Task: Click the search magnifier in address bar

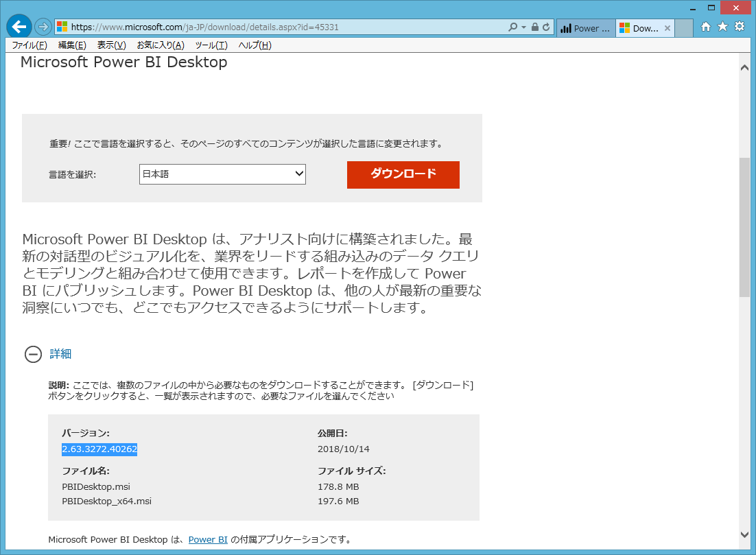Action: [x=512, y=27]
